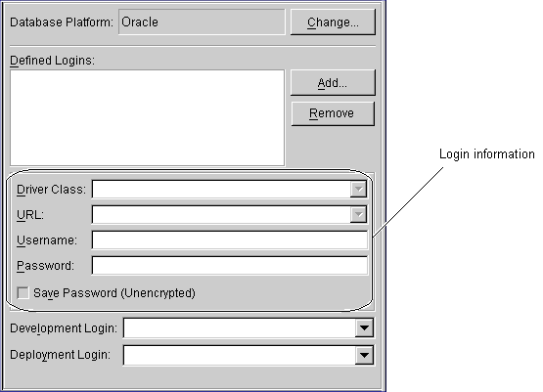Click the Remove login button
This screenshot has width=543, height=392.
pos(333,113)
